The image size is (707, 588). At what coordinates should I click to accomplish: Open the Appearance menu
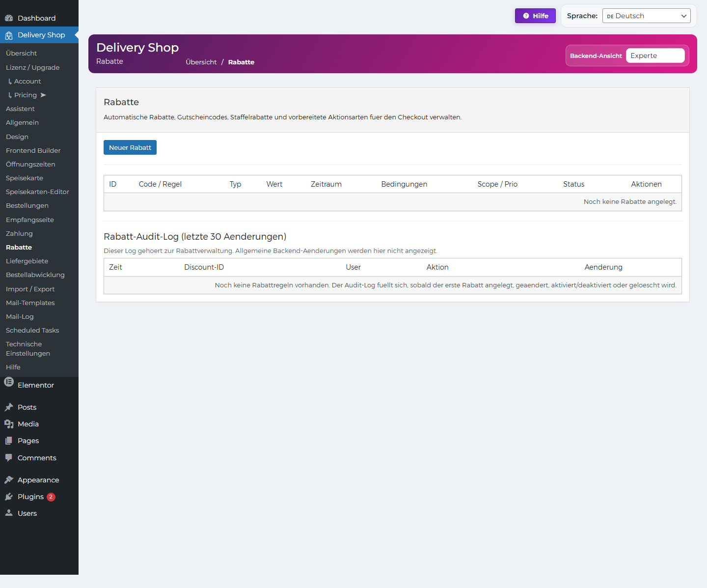(39, 480)
